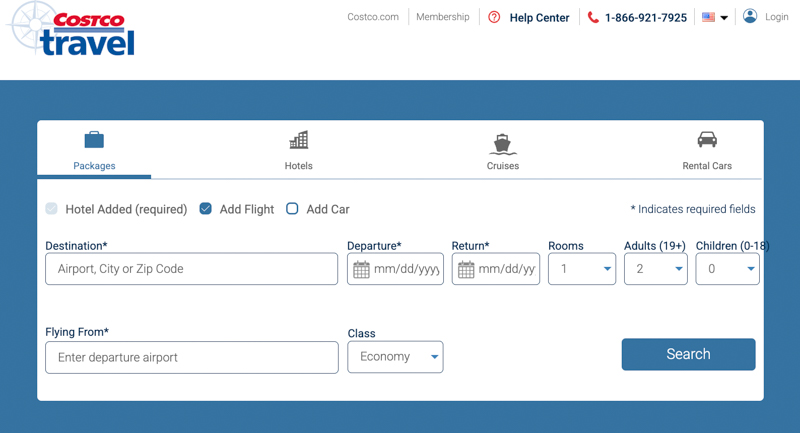Open the Rooms dropdown
Viewport: 800px width, 433px height.
[582, 269]
